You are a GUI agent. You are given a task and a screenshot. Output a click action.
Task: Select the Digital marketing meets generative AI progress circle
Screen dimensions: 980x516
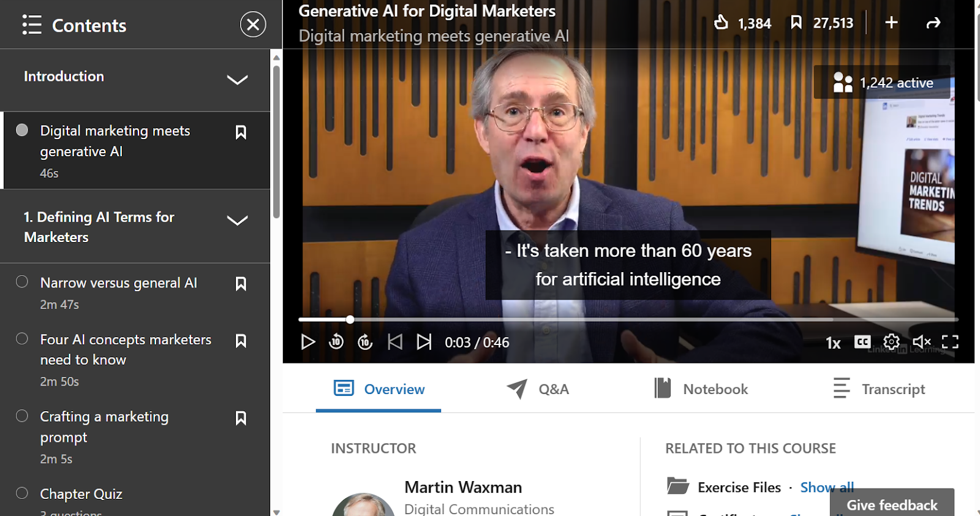[22, 130]
